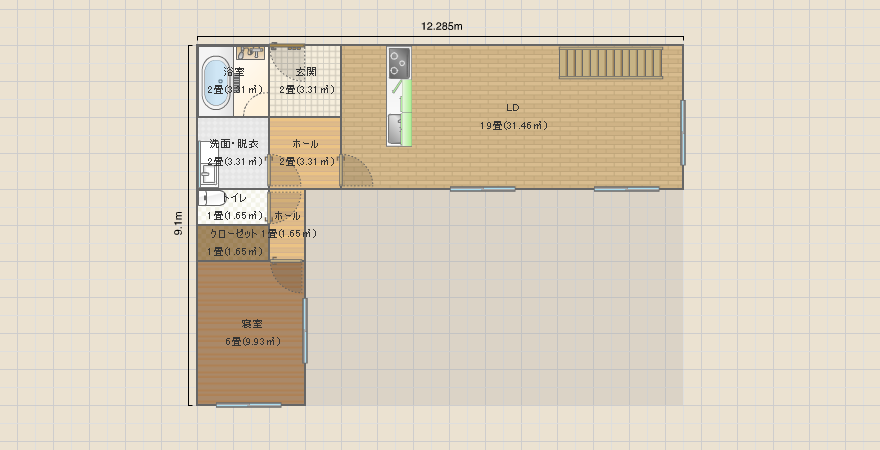Click the 寝室 room label

[x=252, y=324]
